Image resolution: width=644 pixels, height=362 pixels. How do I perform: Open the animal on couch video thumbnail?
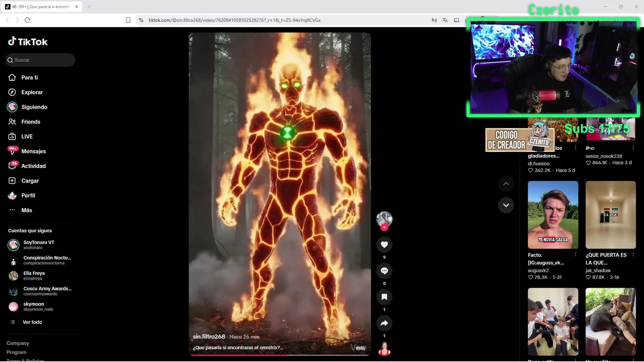click(x=611, y=321)
